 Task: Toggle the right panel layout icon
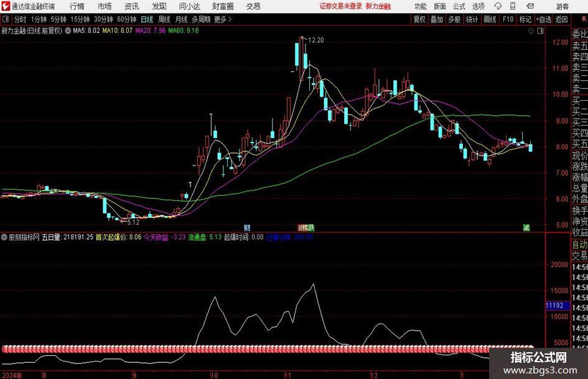540,30
